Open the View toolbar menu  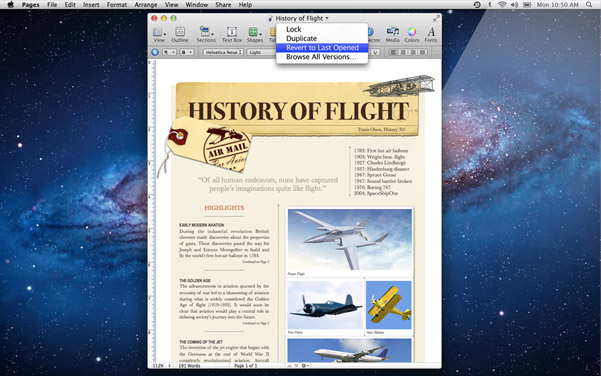pos(159,34)
